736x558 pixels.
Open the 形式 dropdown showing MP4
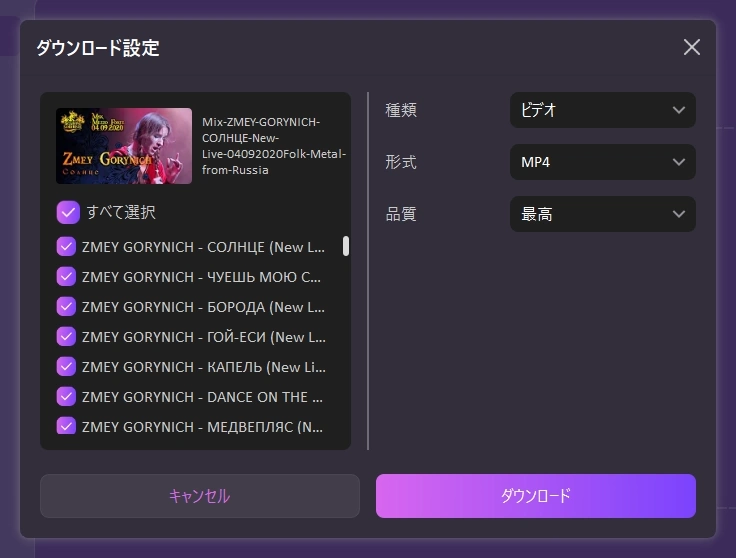[602, 162]
